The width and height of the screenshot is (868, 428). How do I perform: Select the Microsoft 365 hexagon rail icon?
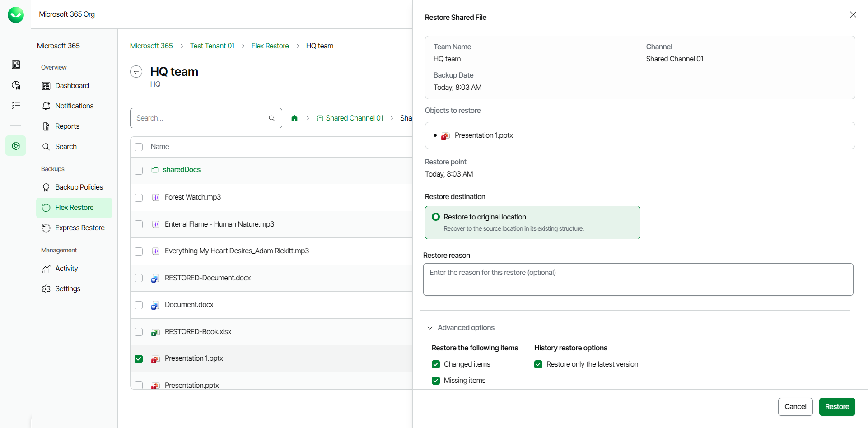point(16,146)
